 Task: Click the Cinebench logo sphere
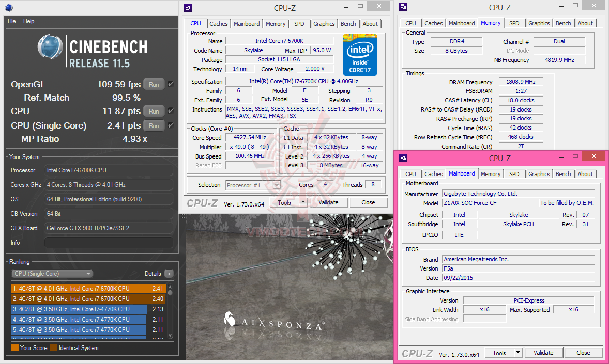50,47
